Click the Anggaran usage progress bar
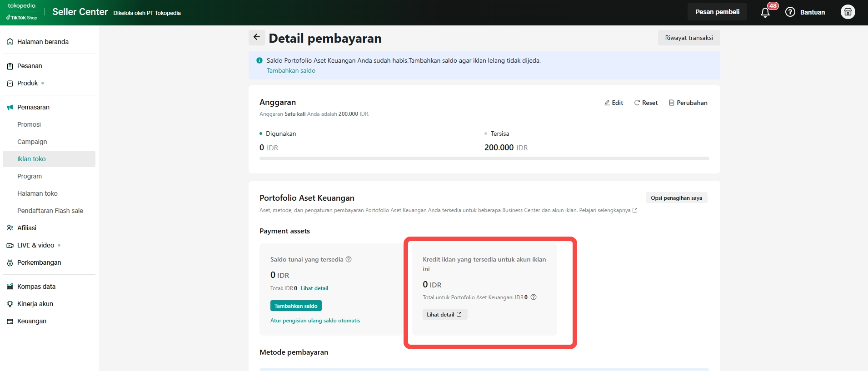 [484, 158]
